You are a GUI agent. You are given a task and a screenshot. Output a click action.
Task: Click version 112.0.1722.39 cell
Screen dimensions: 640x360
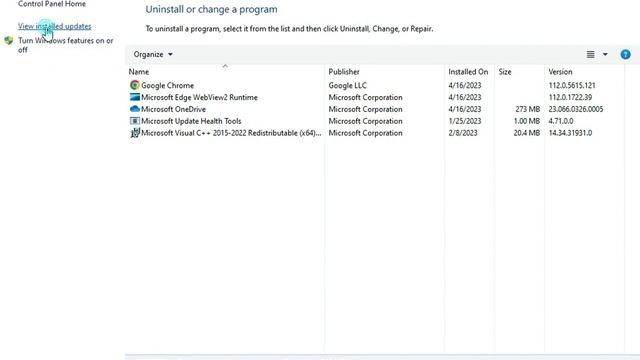pos(570,97)
